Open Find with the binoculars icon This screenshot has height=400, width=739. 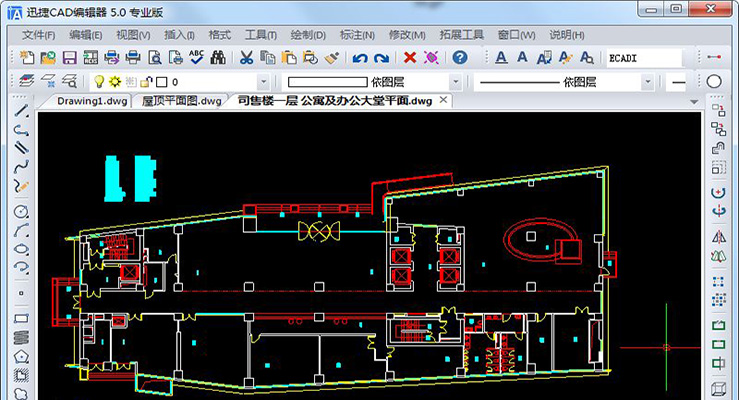(x=218, y=57)
